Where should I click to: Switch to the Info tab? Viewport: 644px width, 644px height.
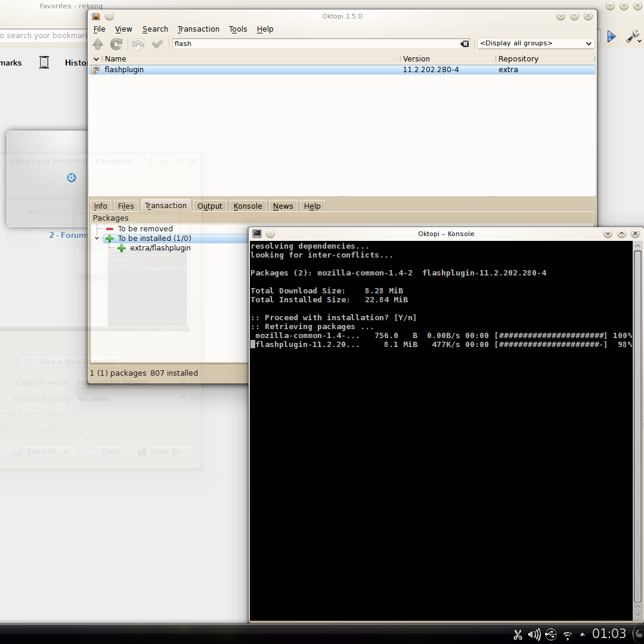(x=101, y=206)
